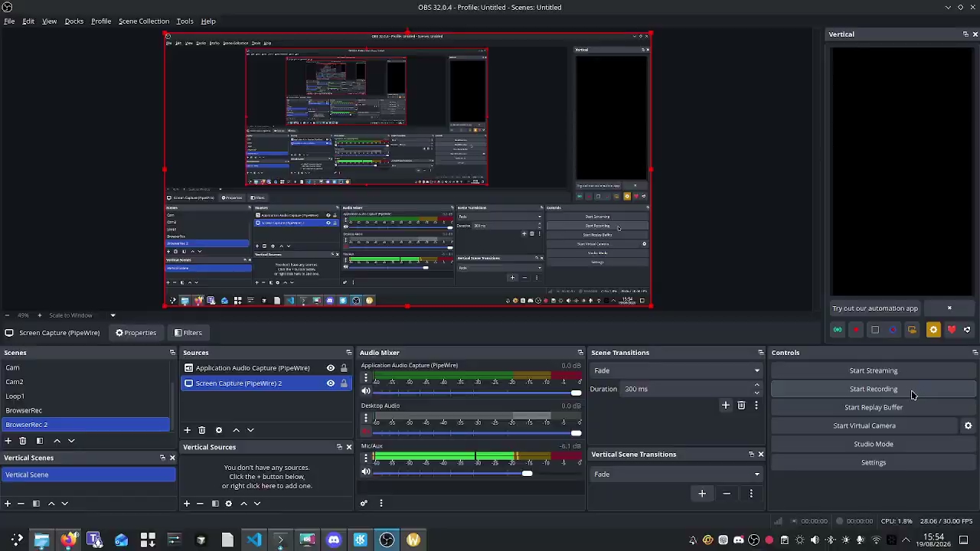Screen dimensions: 980x551
Task: Increase the transition duration with the up arrow
Action: [757, 385]
